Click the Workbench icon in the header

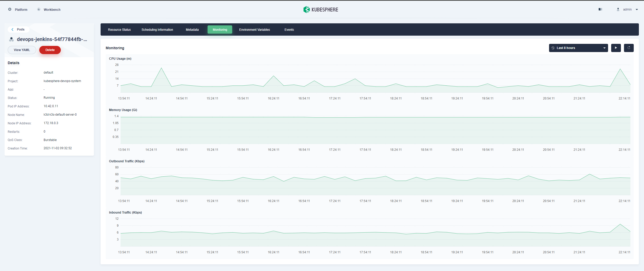[x=38, y=9]
